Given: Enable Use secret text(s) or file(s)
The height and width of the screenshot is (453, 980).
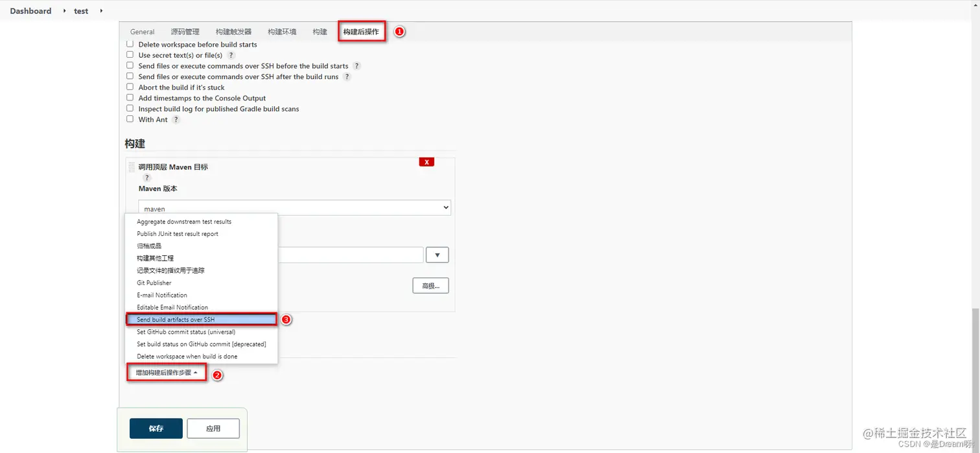Looking at the screenshot, I should [x=130, y=55].
